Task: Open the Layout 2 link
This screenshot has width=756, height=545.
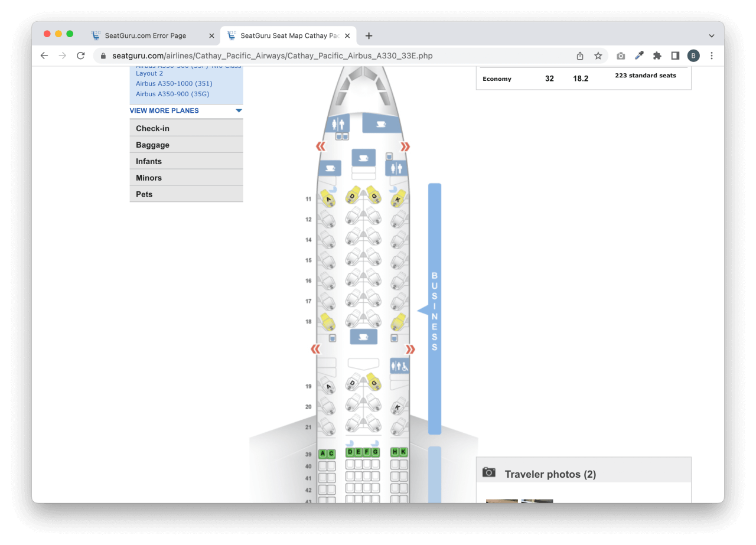Action: (x=149, y=73)
